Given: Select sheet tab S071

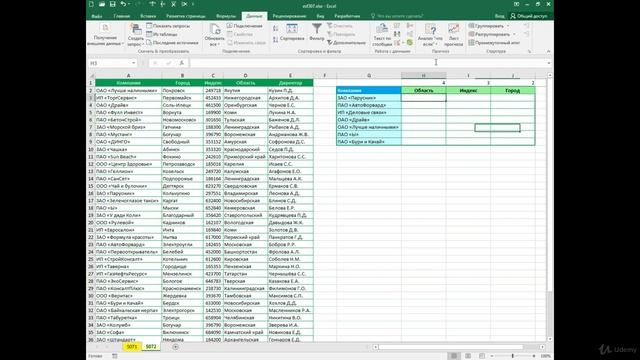Looking at the screenshot, I should point(131,347).
